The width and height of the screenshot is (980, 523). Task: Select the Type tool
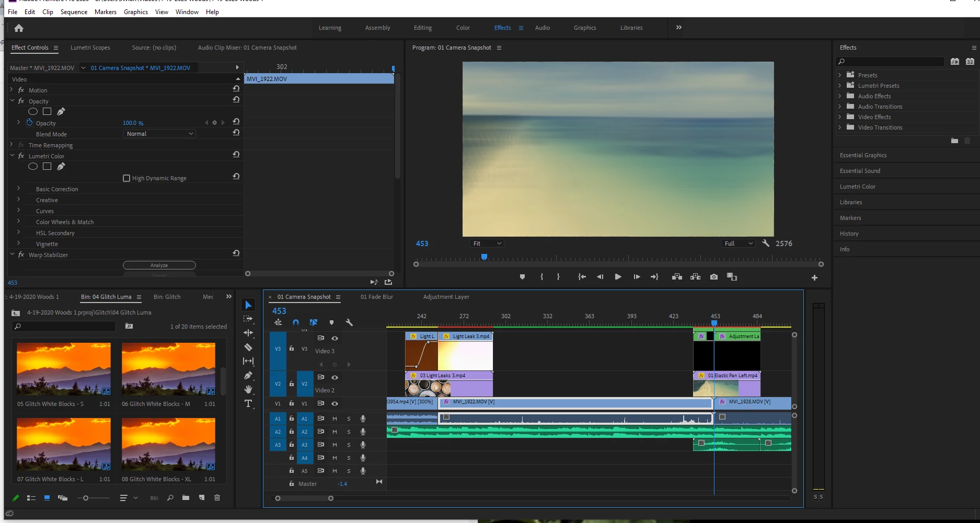pyautogui.click(x=248, y=403)
